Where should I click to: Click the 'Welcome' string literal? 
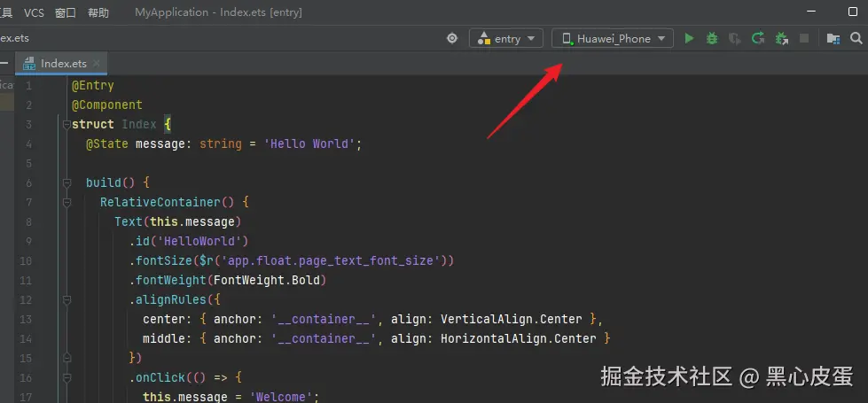(x=281, y=397)
